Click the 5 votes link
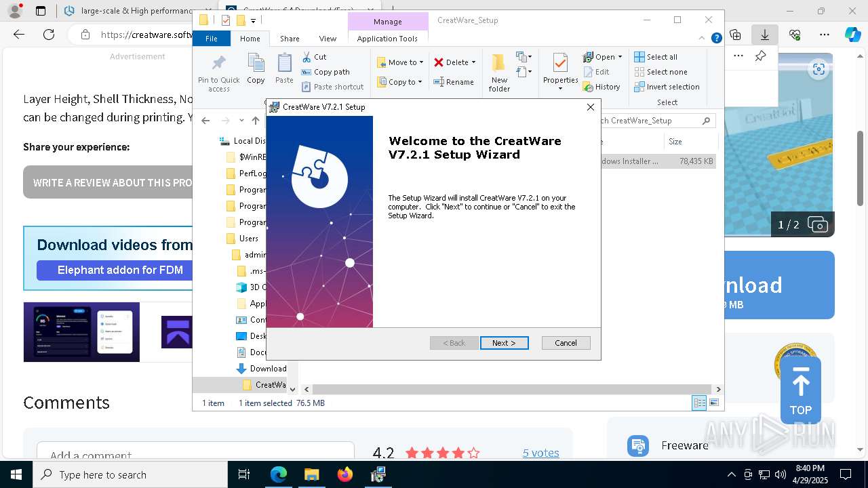Viewport: 868px width, 488px height. pos(540,453)
